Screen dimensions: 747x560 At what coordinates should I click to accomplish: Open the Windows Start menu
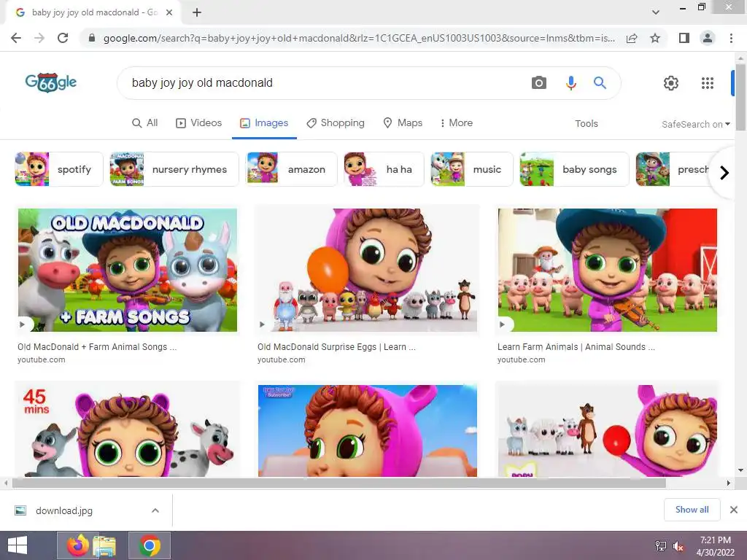click(18, 545)
